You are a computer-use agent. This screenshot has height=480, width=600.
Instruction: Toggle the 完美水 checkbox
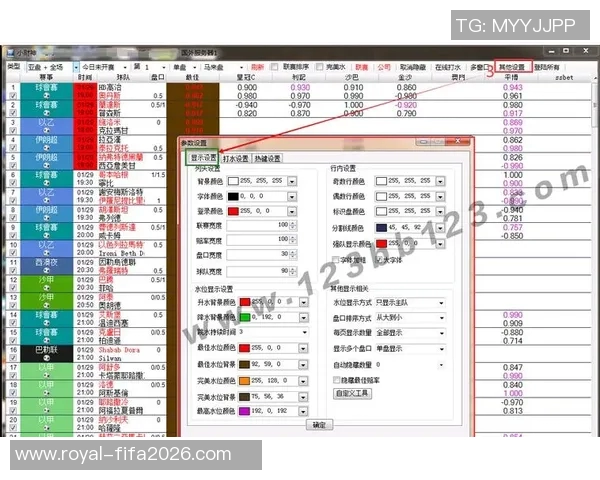point(320,67)
